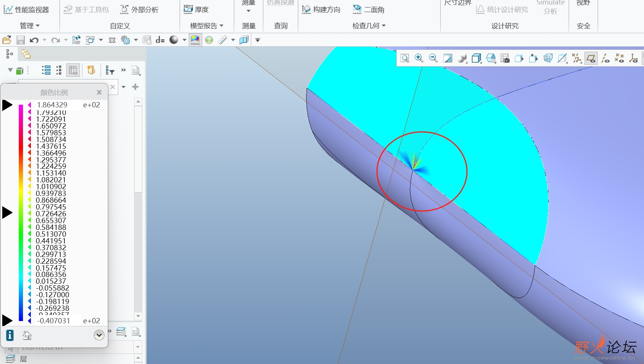This screenshot has width=644, height=364.
Task: Click the 层 layers item
Action: (x=23, y=359)
